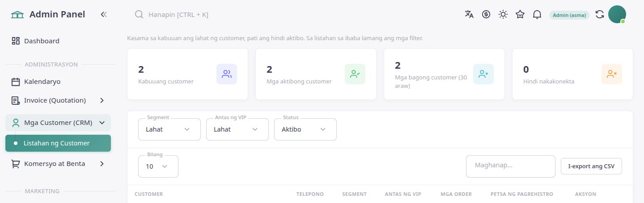Click the Kalendaryo calendar icon
This screenshot has width=644, height=203.
point(16,82)
